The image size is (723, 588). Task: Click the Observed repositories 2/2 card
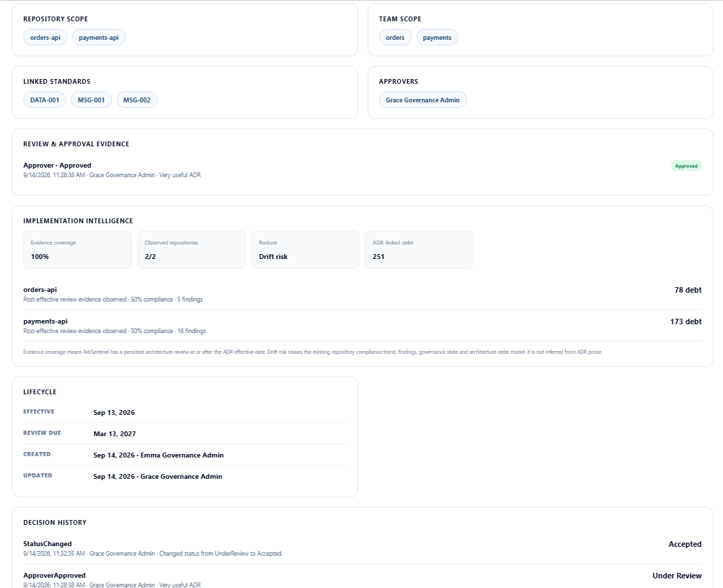(191, 250)
